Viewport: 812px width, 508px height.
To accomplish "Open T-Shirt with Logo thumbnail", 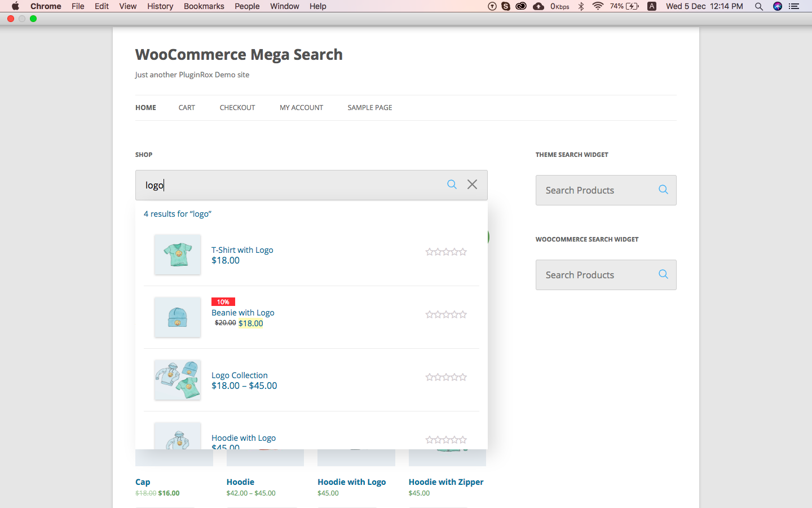I will pos(178,255).
